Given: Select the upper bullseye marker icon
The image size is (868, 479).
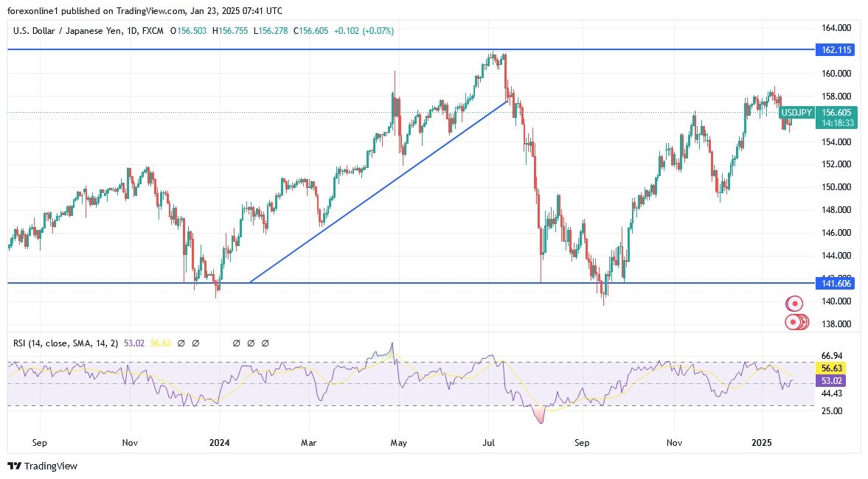Looking at the screenshot, I should click(x=793, y=303).
